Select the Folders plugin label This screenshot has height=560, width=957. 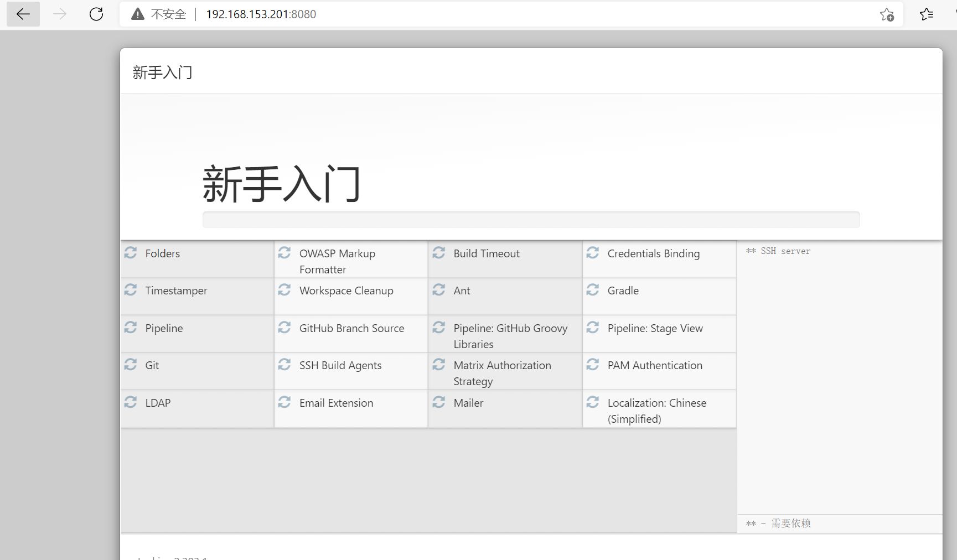coord(163,253)
